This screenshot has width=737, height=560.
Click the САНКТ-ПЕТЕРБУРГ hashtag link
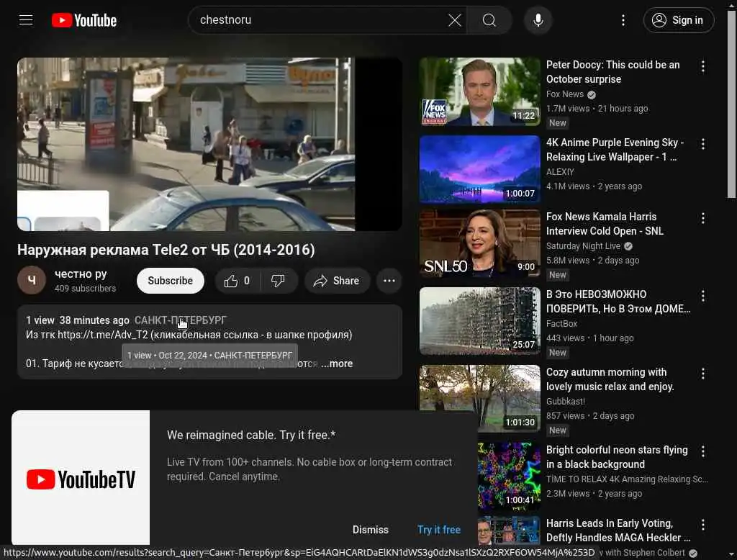(x=181, y=320)
